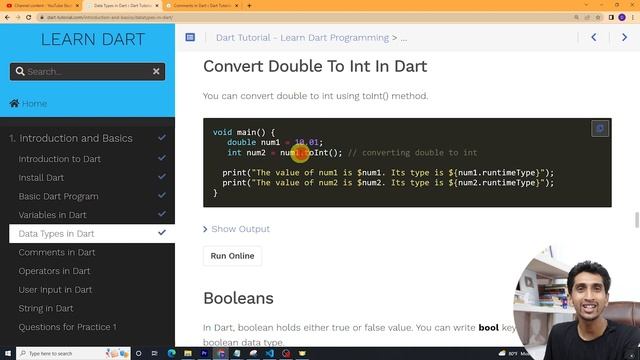Open the Chrome three-dot menu
Viewport: 640px width, 360px height.
click(x=633, y=18)
